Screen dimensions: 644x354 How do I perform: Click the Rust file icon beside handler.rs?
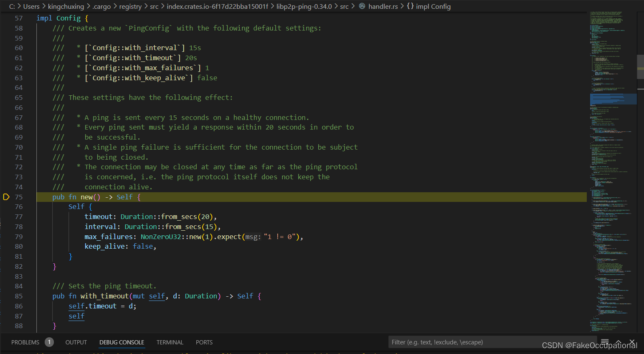click(x=362, y=6)
